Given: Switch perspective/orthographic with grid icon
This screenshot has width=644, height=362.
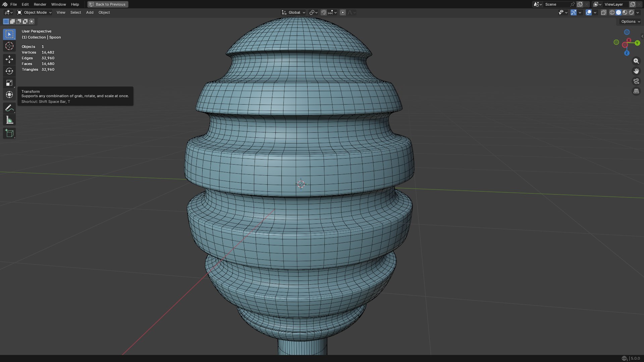Looking at the screenshot, I should click(636, 91).
